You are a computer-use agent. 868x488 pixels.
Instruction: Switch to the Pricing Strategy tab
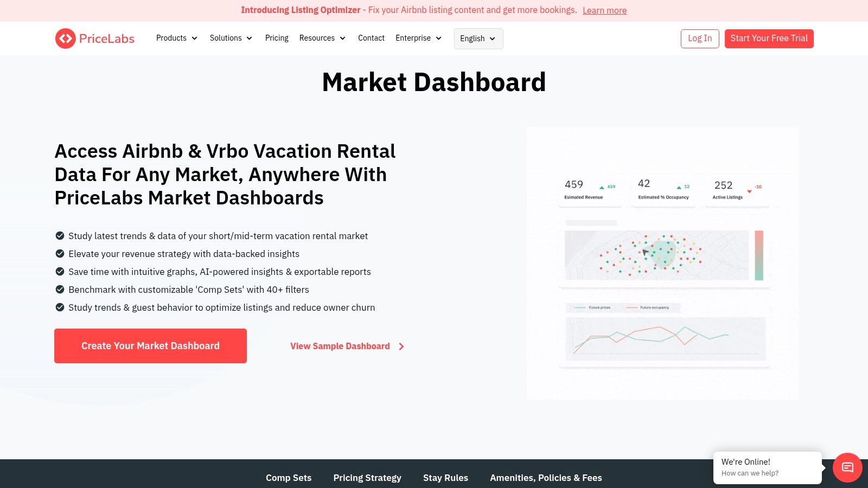(367, 478)
